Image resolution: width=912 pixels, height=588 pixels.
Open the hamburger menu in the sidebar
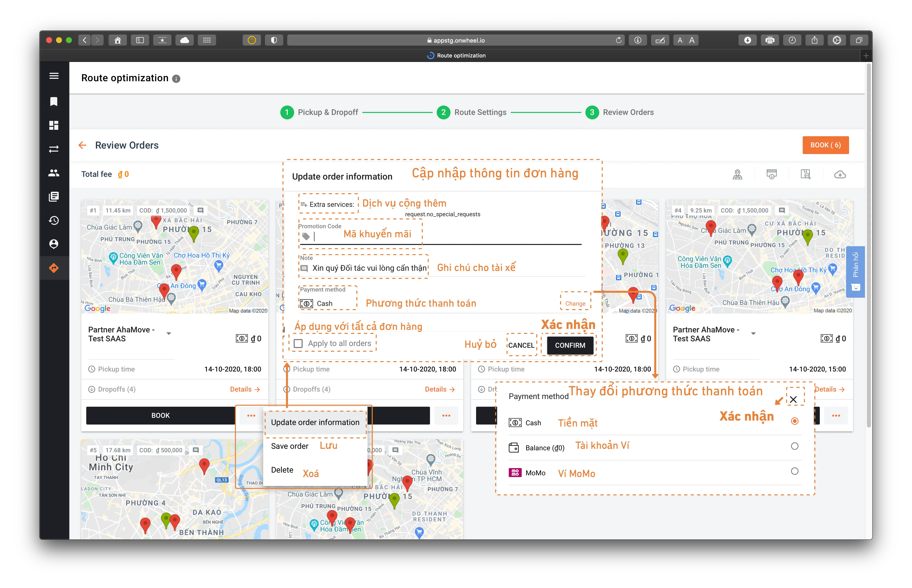pos(54,76)
